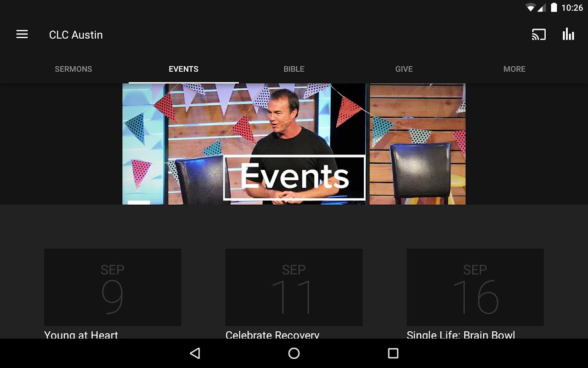This screenshot has width=588, height=368.
Task: Tap the cellular signal icon
Action: [541, 8]
